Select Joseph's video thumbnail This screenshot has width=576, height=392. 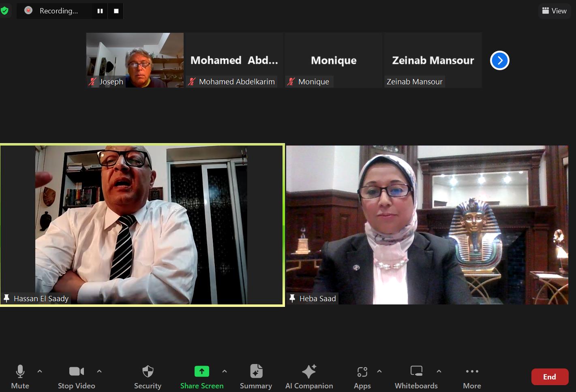point(135,60)
